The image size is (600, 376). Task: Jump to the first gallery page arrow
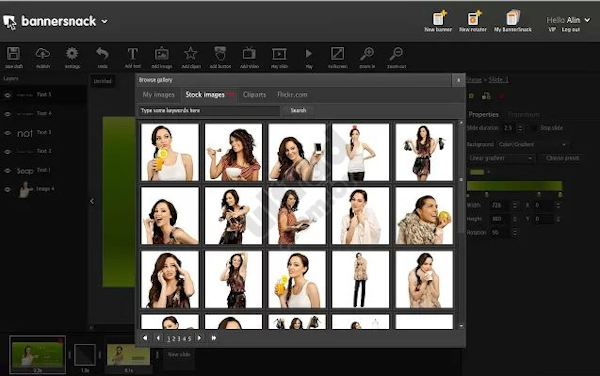(145, 338)
